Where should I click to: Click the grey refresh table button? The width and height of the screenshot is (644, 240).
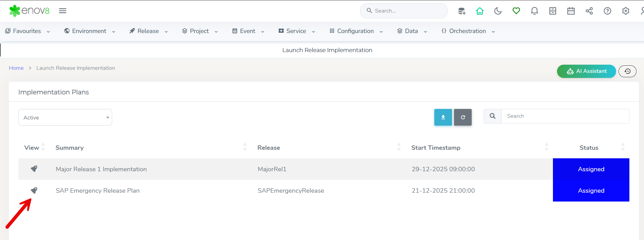[x=463, y=117]
